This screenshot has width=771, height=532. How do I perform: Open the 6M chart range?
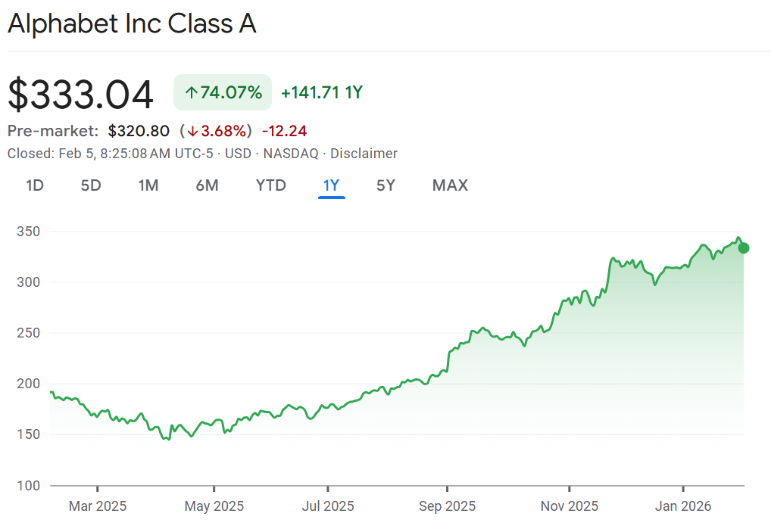(207, 185)
